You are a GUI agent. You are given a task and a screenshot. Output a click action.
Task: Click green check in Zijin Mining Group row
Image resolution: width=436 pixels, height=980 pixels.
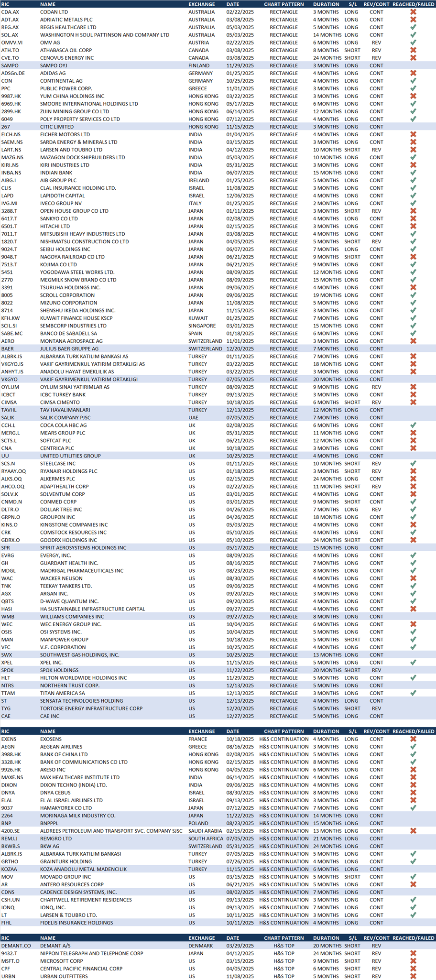click(x=413, y=111)
